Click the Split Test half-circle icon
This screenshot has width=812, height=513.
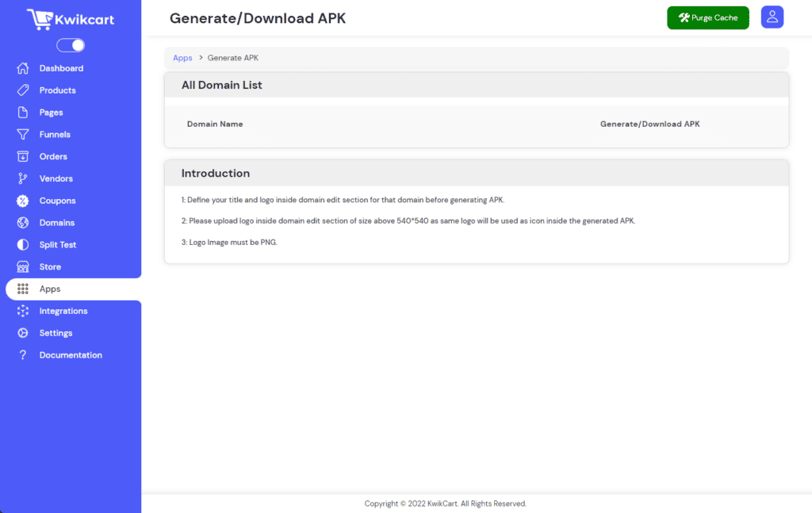23,245
